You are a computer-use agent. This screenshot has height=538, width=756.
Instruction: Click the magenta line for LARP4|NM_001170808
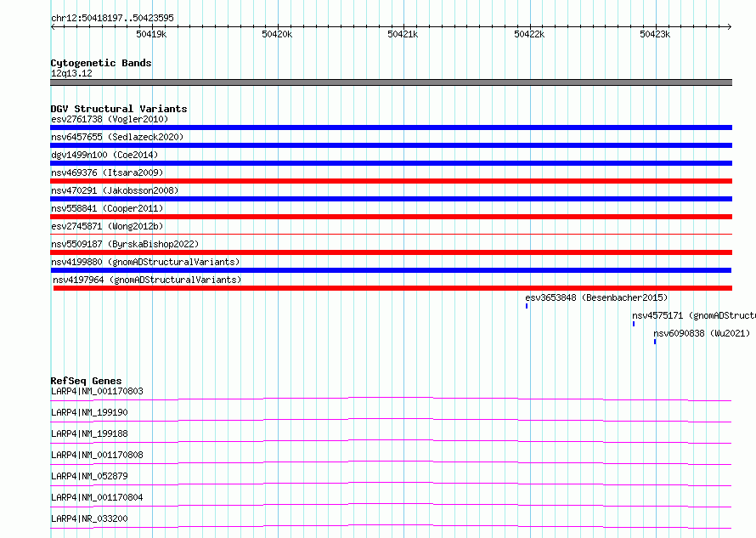click(x=391, y=462)
